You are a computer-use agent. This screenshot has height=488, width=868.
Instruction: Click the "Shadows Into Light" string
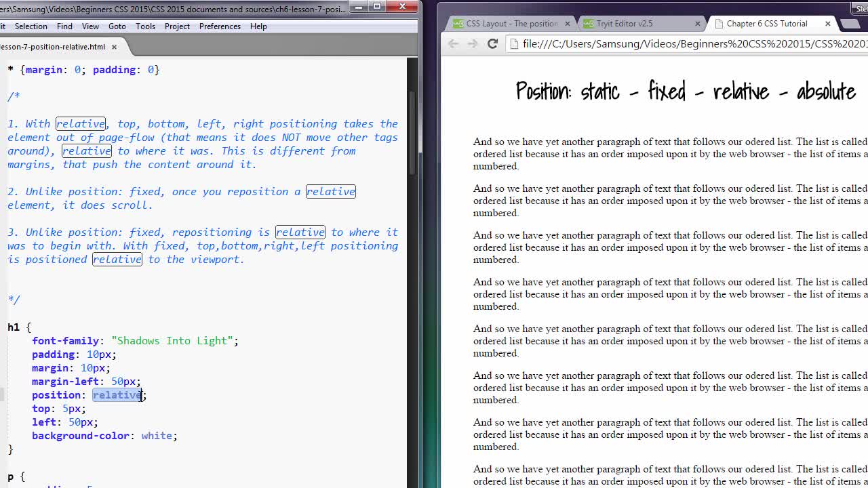pos(172,341)
